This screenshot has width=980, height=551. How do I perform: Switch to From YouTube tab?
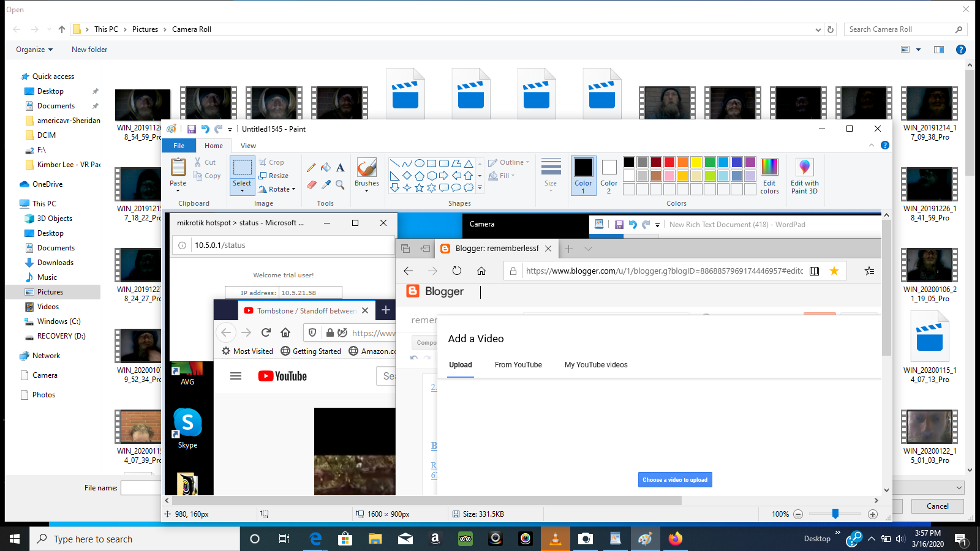518,365
